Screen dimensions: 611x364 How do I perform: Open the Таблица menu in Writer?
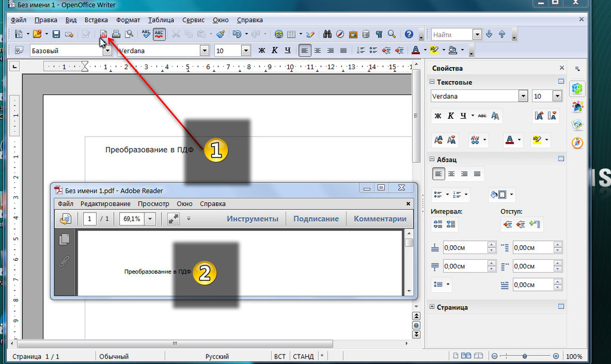pos(161,20)
